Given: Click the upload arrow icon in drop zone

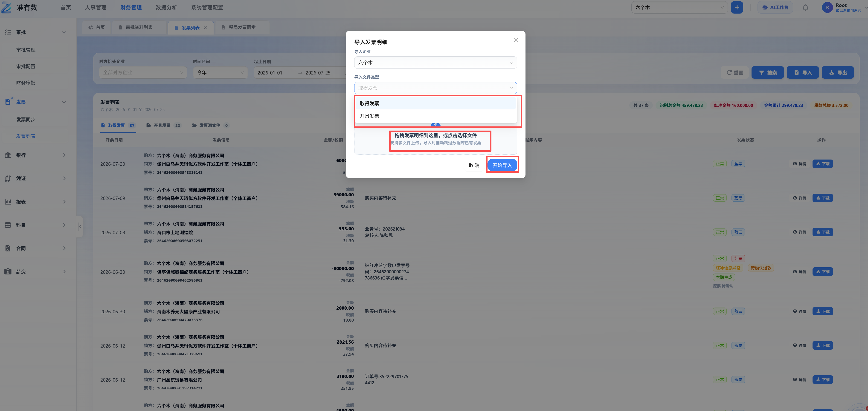Looking at the screenshot, I should point(435,125).
